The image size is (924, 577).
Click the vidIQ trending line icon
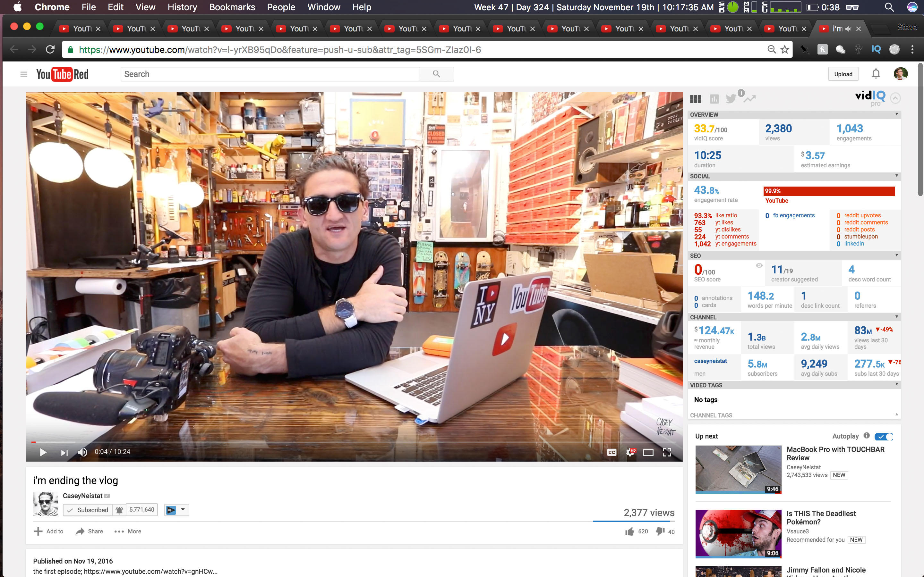[749, 99]
